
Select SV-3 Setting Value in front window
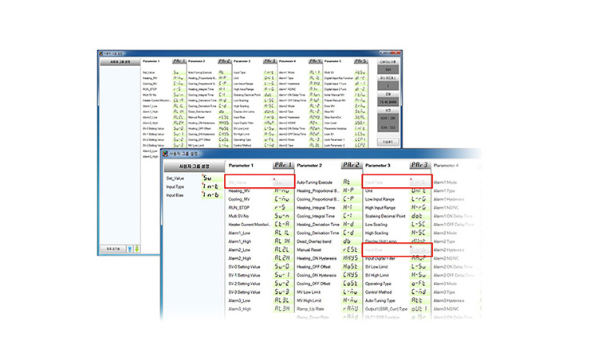click(x=245, y=292)
